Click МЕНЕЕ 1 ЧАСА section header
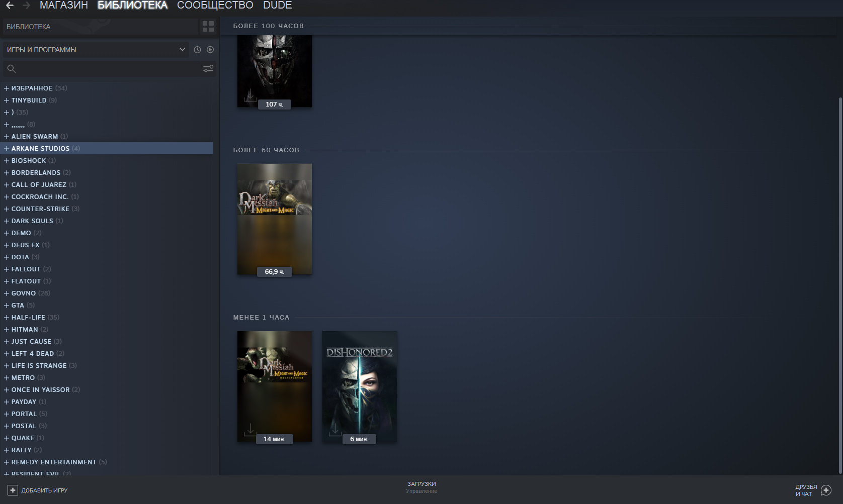Viewport: 843px width, 504px height. pos(261,318)
